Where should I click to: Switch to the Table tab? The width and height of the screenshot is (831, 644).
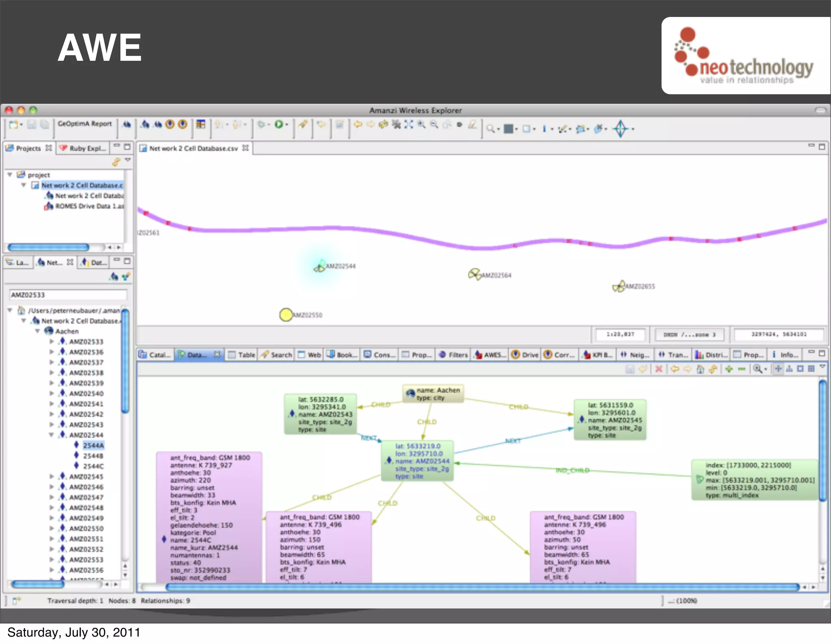pos(242,355)
